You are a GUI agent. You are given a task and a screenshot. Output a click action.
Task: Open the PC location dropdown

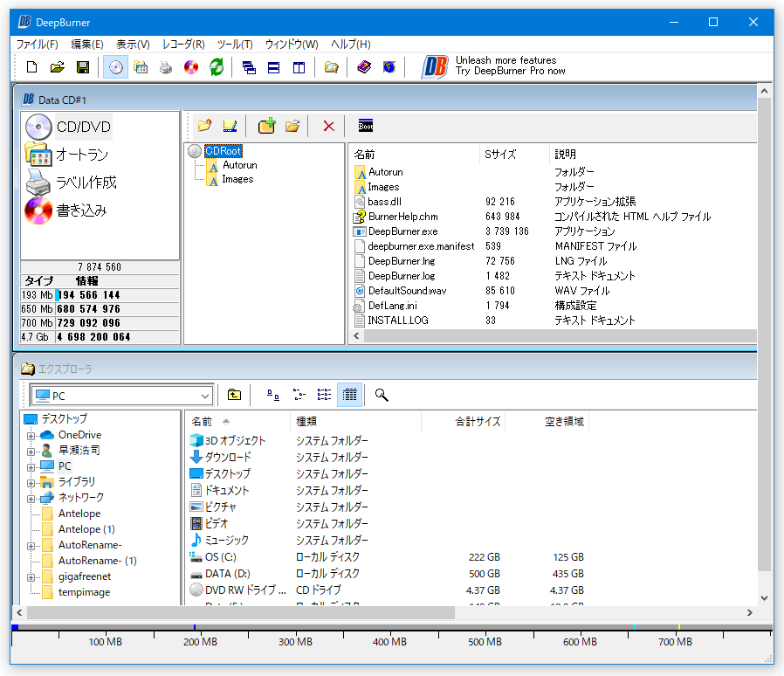tap(205, 396)
